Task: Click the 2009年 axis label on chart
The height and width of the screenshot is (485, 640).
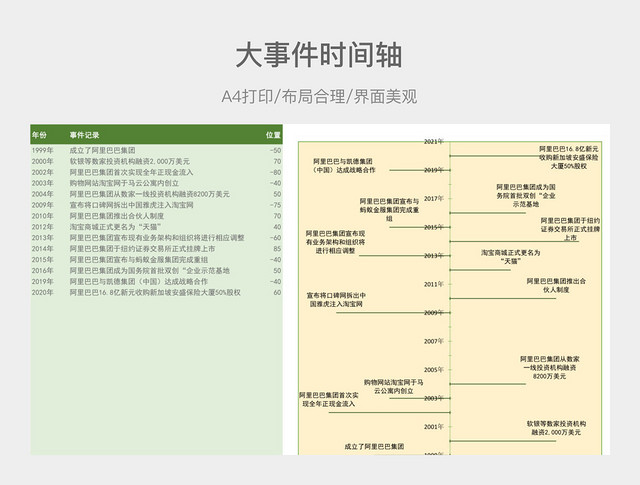Action: pos(433,313)
